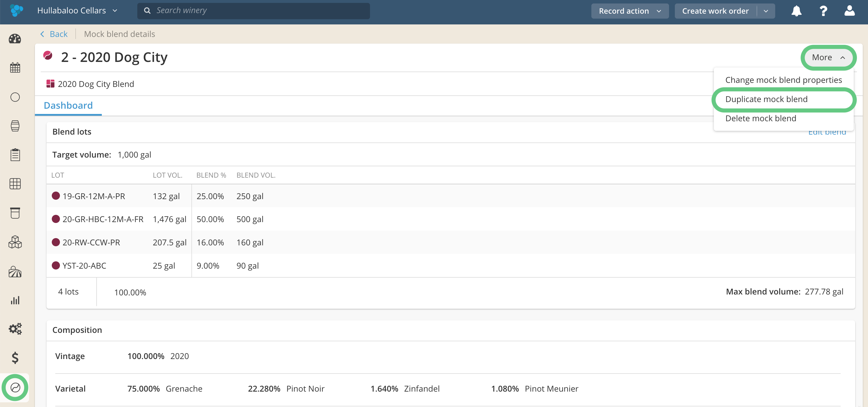Viewport: 868px width, 407px height.
Task: Open the calendar icon in sidebar
Action: tap(15, 68)
